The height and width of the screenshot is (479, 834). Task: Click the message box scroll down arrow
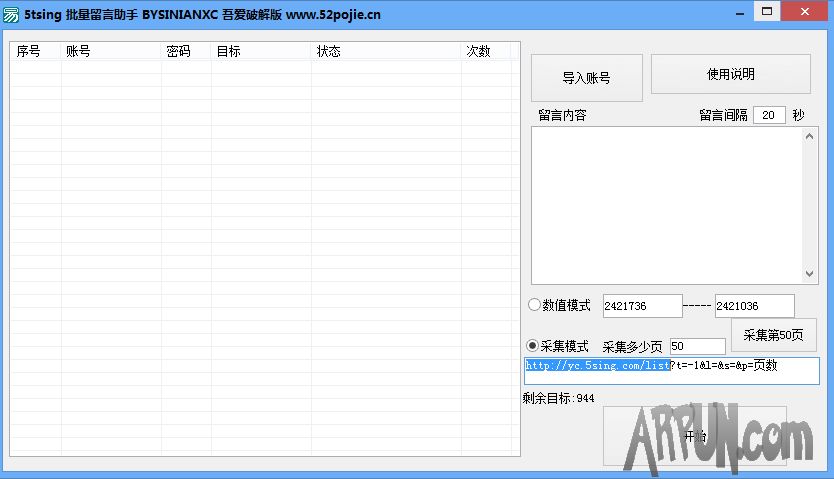point(810,274)
